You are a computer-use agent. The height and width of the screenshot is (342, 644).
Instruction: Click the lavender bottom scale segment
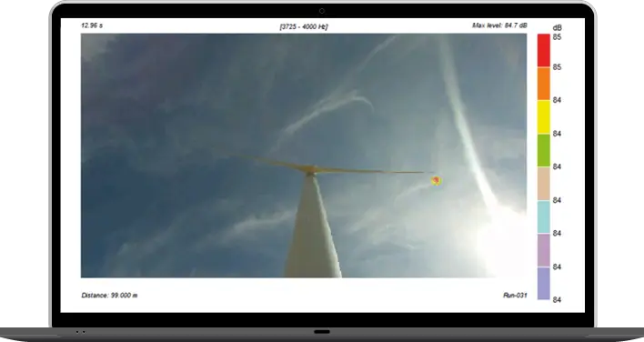[543, 283]
